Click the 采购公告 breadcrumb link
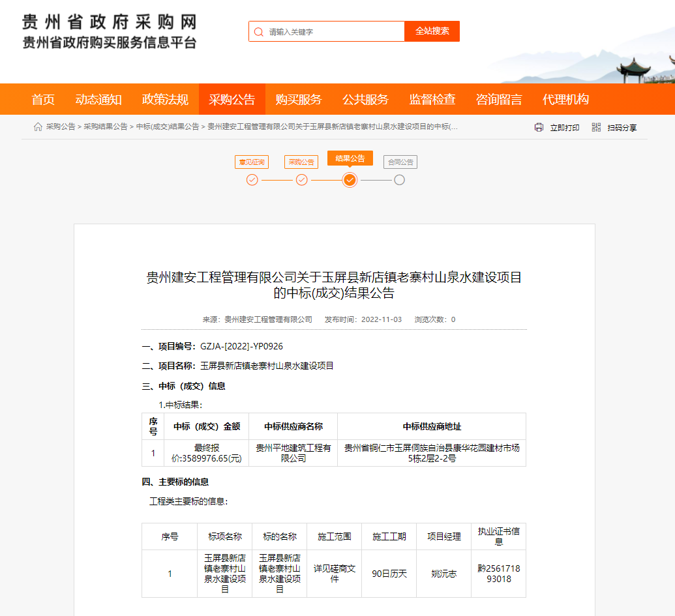 (61, 126)
